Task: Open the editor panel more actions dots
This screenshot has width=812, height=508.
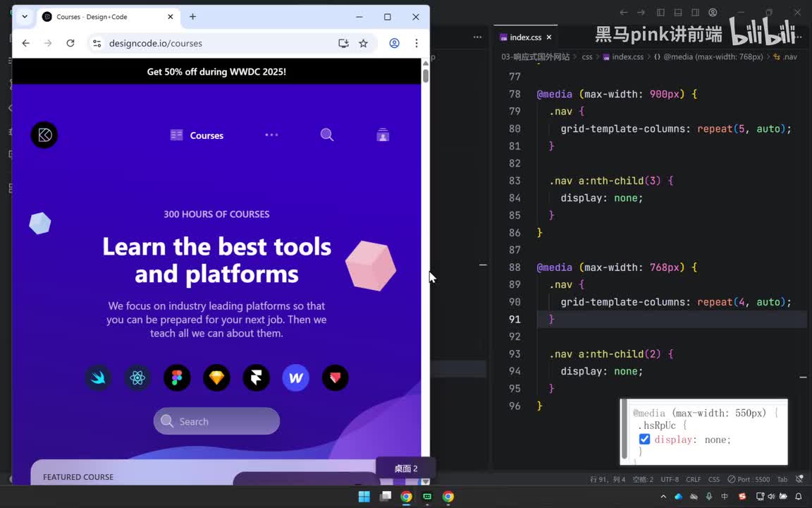Action: 477,37
